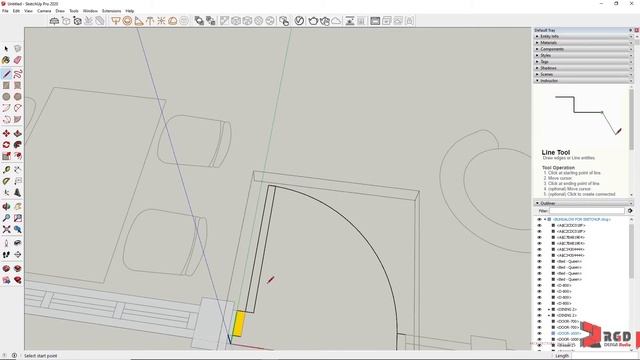Open the Edit menu
Image resolution: width=640 pixels, height=360 pixels.
click(16, 11)
